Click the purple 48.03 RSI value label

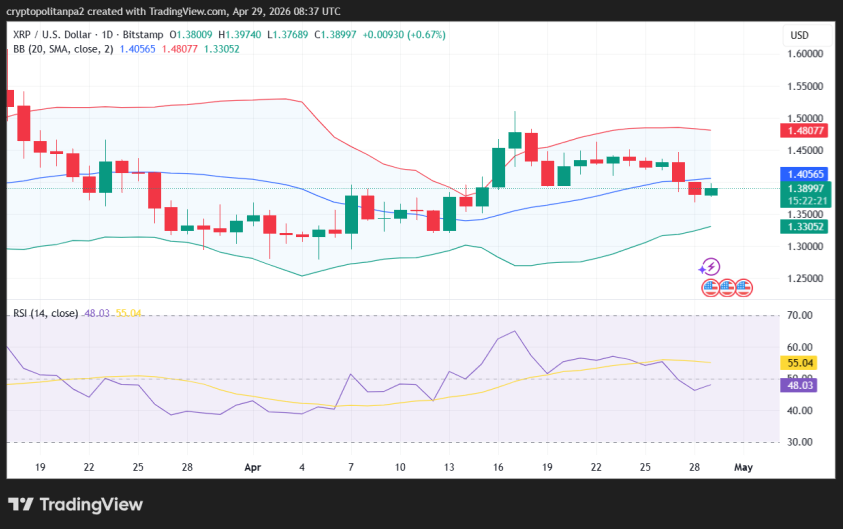[799, 385]
